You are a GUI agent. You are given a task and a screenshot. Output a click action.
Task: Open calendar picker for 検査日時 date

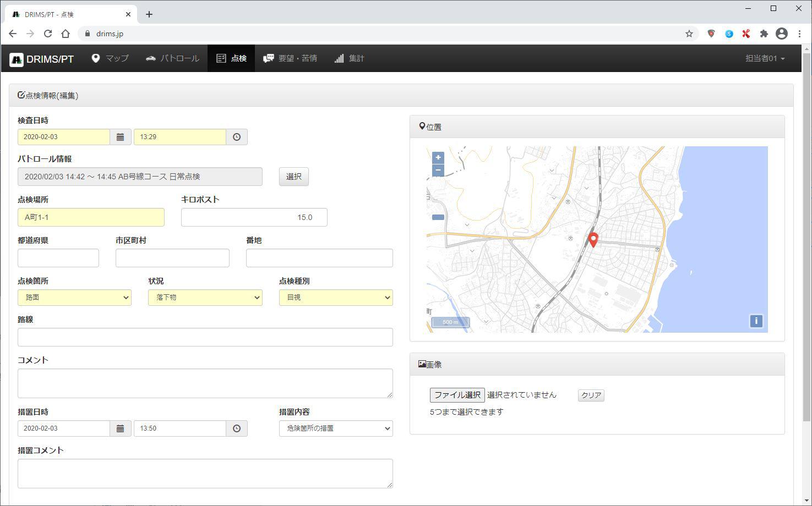[120, 137]
